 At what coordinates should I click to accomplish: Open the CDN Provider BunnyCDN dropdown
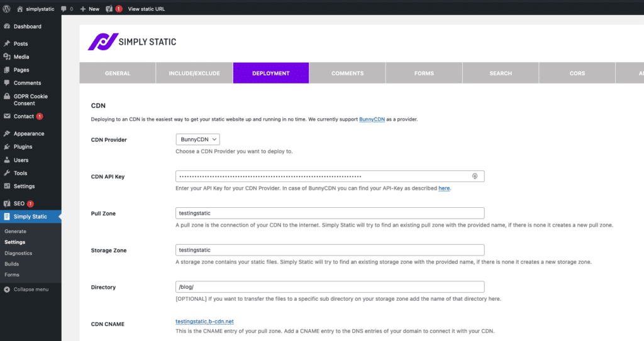[x=197, y=139]
